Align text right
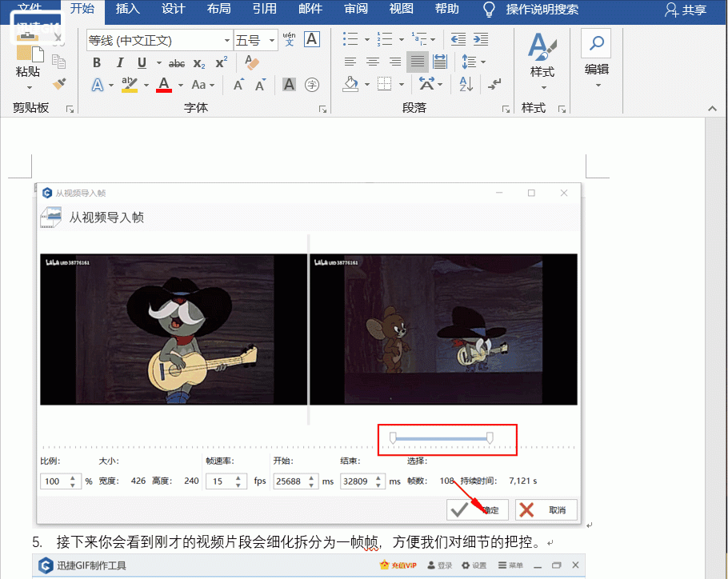728x579 pixels. click(x=394, y=62)
